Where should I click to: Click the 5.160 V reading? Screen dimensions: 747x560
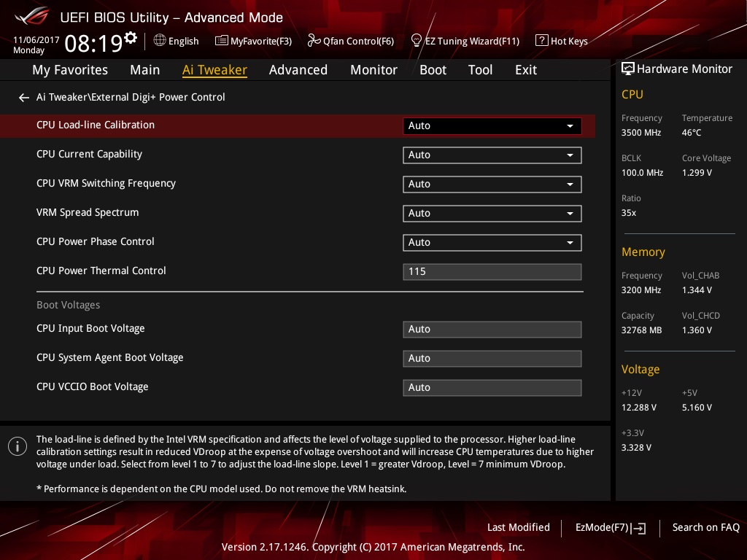pyautogui.click(x=697, y=408)
